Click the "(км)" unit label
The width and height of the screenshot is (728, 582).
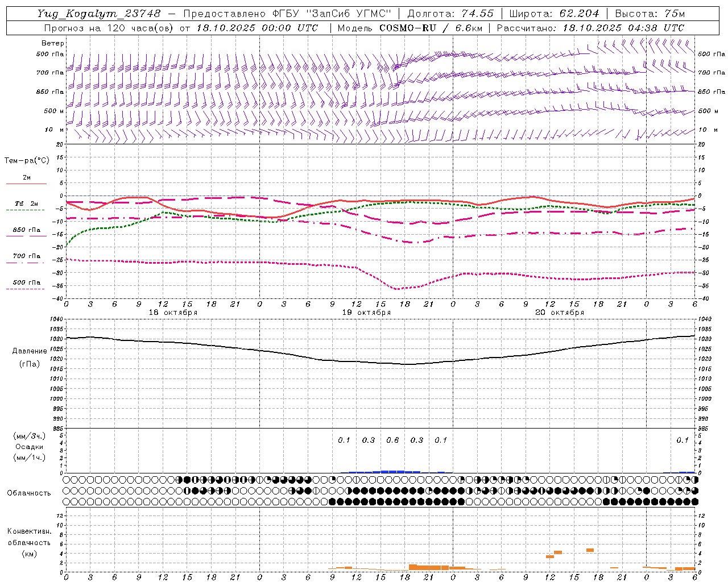pyautogui.click(x=29, y=554)
